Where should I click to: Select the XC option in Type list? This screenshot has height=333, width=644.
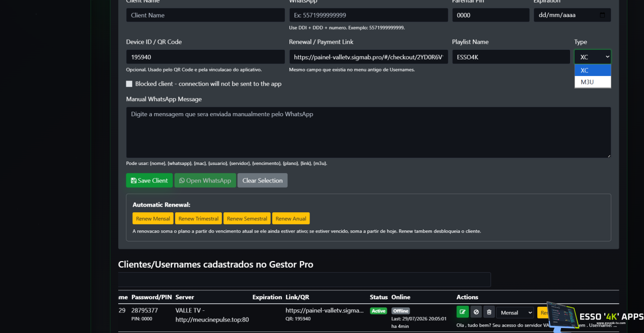[x=593, y=70]
